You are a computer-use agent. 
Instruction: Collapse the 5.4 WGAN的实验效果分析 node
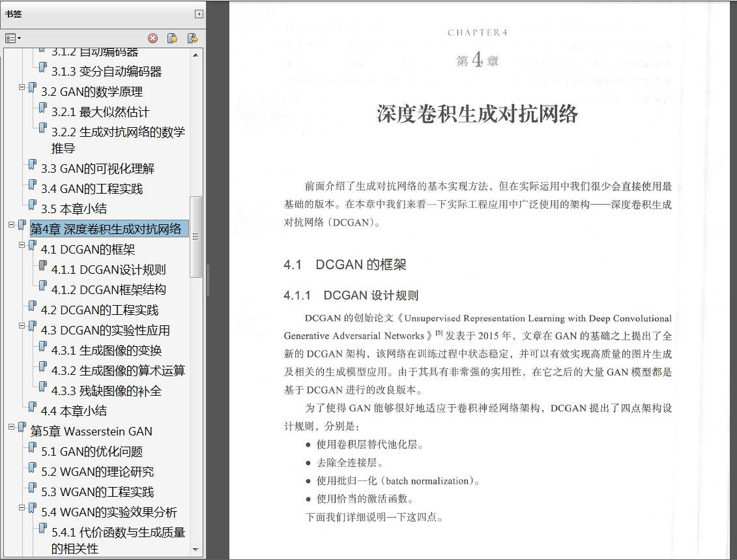[22, 508]
